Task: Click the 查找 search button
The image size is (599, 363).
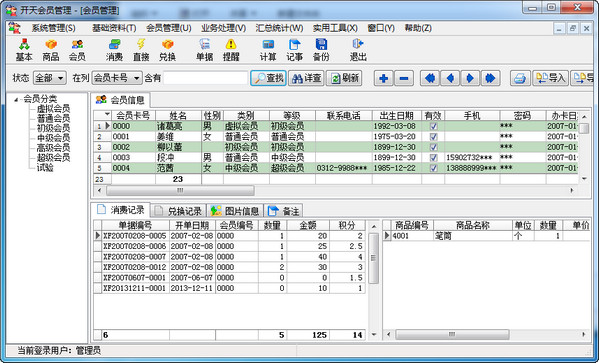Action: click(x=269, y=78)
